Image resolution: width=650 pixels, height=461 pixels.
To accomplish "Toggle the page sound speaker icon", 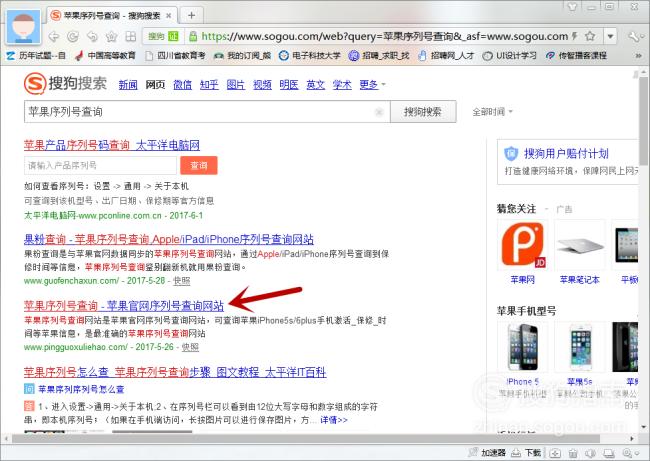I will pyautogui.click(x=590, y=453).
